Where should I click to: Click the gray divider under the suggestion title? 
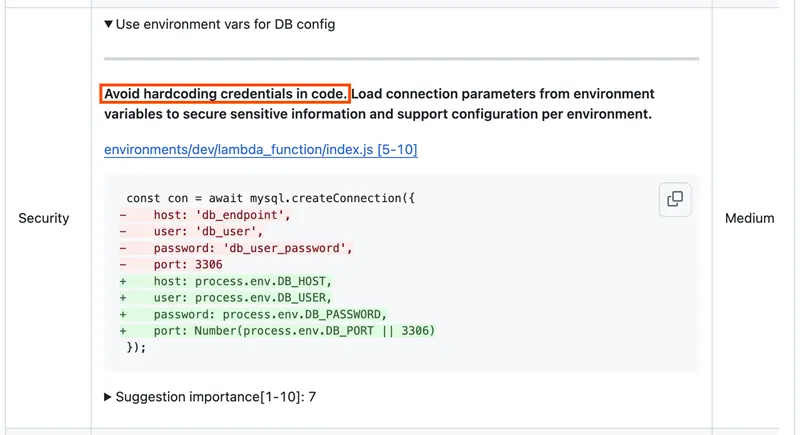401,59
